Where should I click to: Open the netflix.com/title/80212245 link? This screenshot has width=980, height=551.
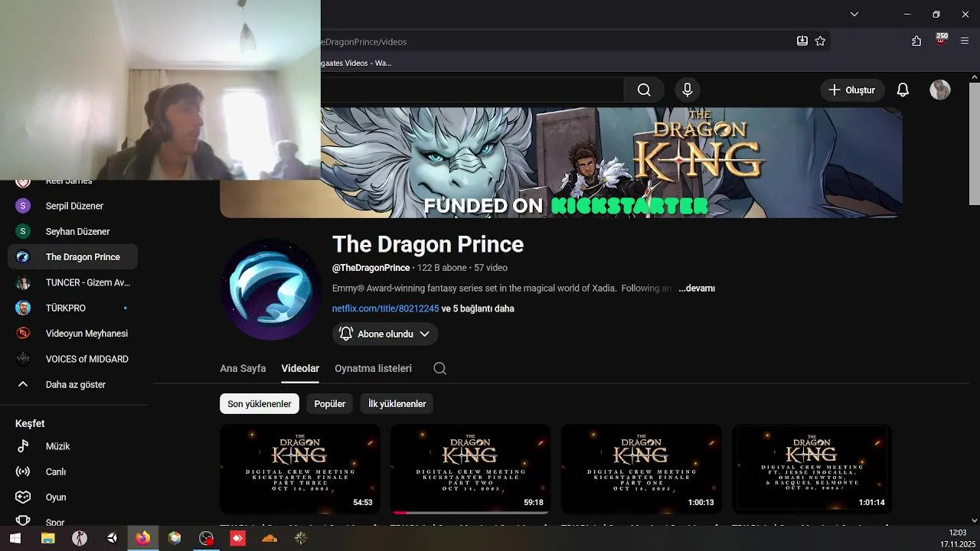(x=385, y=308)
